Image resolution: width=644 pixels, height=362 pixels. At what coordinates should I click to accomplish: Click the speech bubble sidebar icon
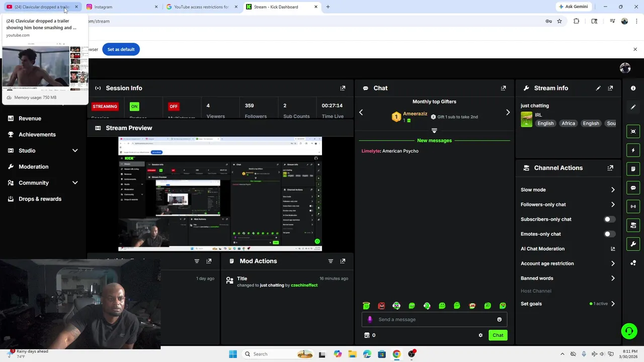tap(633, 188)
